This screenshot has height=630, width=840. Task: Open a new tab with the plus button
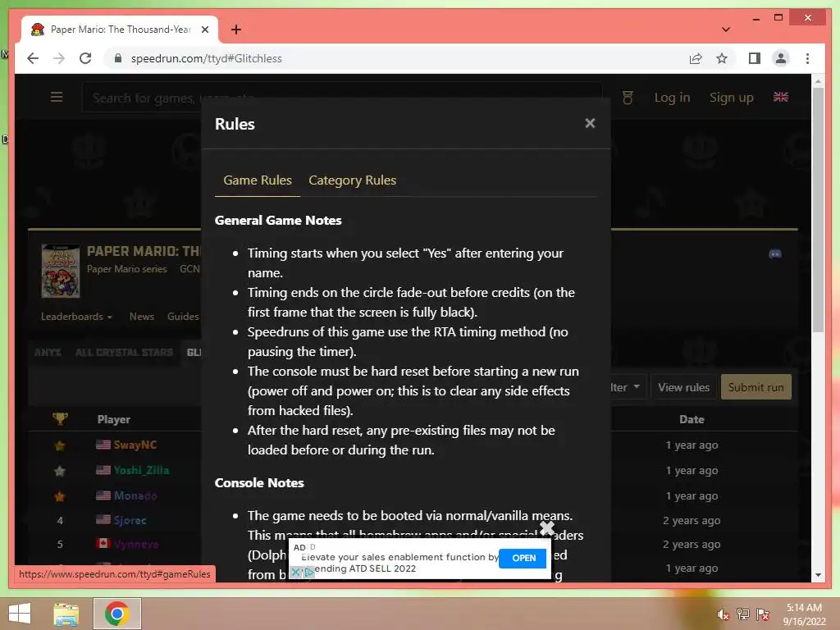pyautogui.click(x=235, y=30)
